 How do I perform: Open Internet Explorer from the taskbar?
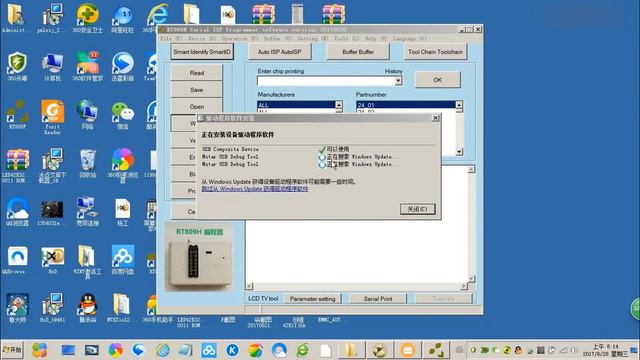click(x=162, y=350)
